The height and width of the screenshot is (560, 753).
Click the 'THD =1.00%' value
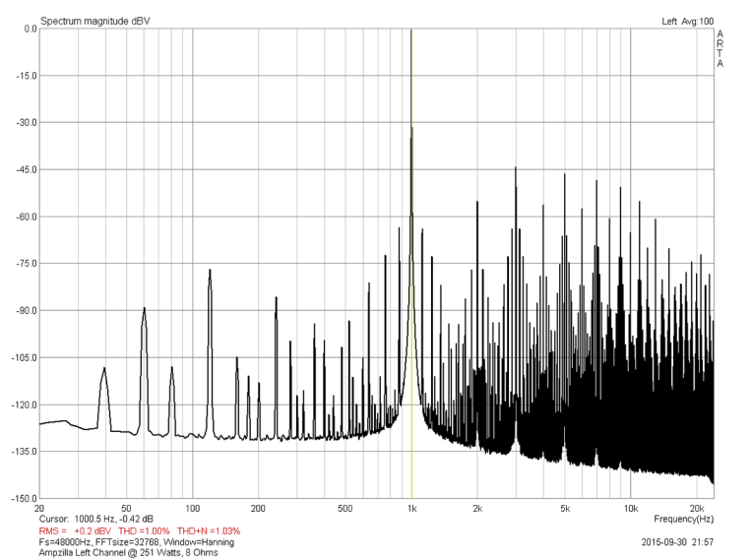(x=144, y=530)
